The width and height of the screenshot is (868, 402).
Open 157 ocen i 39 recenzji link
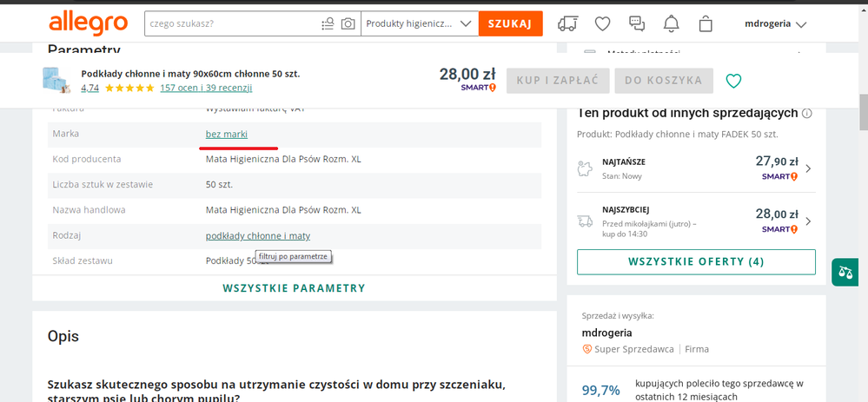206,88
